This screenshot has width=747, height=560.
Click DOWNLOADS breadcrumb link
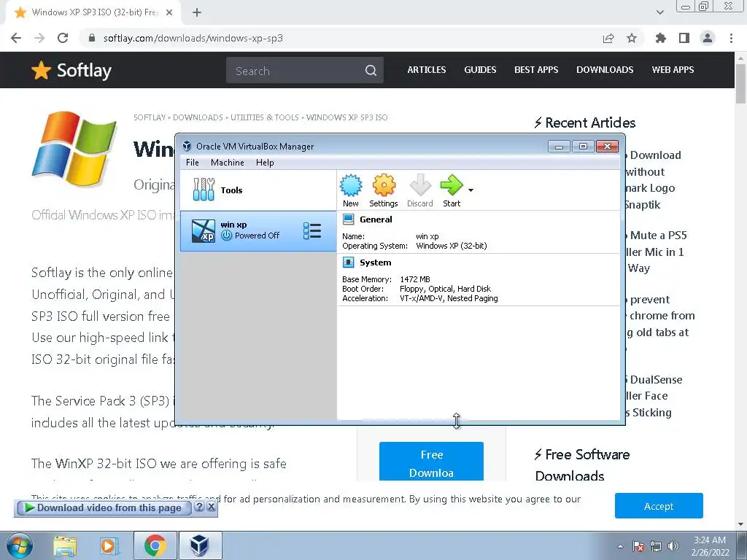(198, 117)
